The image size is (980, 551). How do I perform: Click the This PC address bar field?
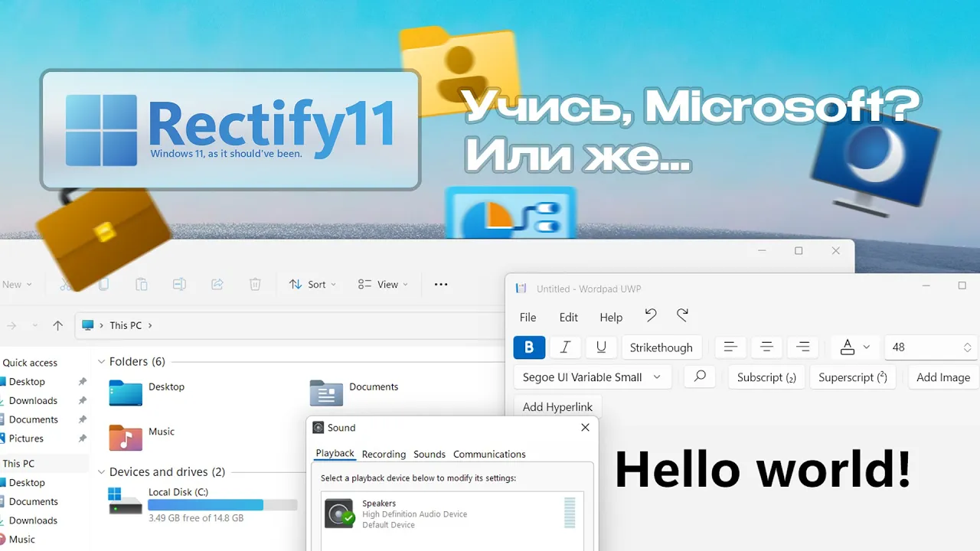[x=289, y=325]
